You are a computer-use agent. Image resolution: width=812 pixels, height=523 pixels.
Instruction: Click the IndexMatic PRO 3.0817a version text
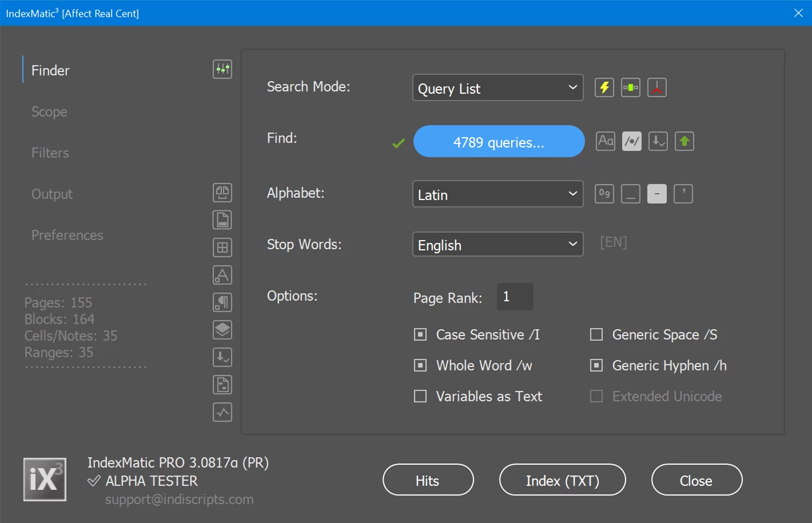[x=178, y=462]
